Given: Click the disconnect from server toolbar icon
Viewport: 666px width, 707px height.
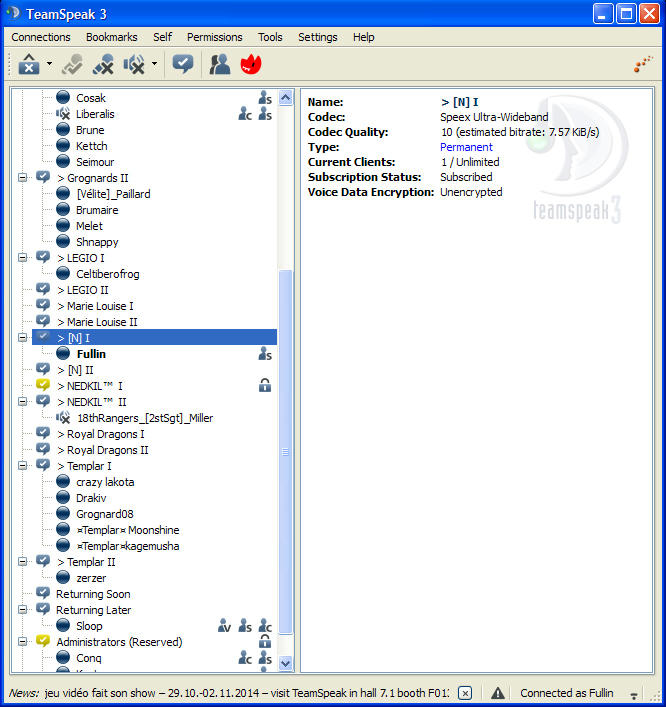Looking at the screenshot, I should point(29,64).
